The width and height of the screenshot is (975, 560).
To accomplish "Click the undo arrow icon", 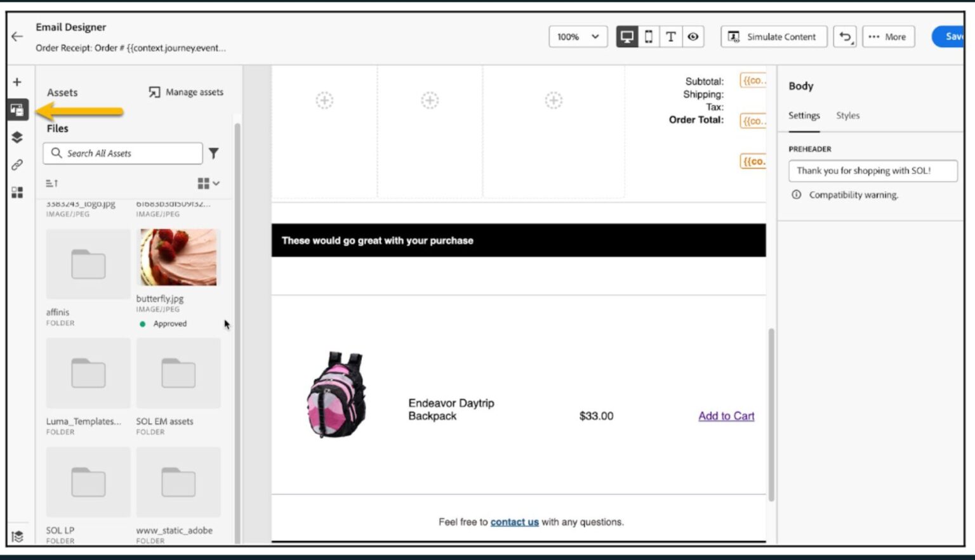I will pyautogui.click(x=844, y=36).
